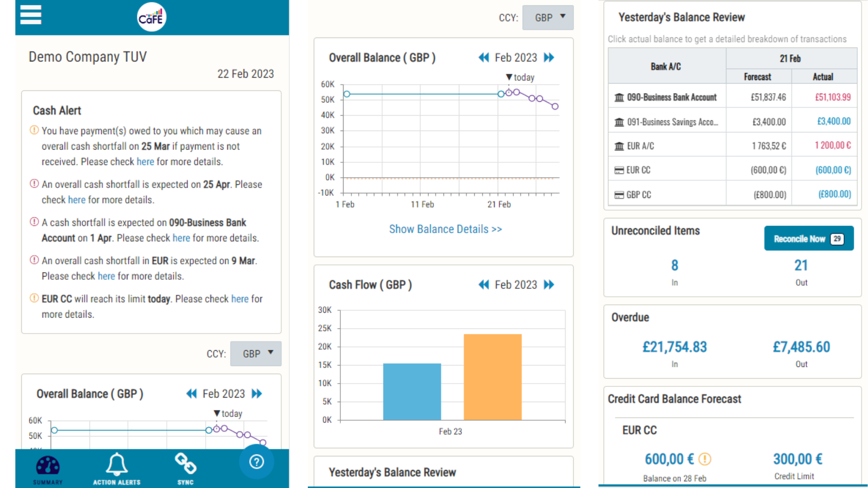Image resolution: width=868 pixels, height=488 pixels.
Task: Go to previous month in Cash Flow chart
Action: (x=484, y=285)
